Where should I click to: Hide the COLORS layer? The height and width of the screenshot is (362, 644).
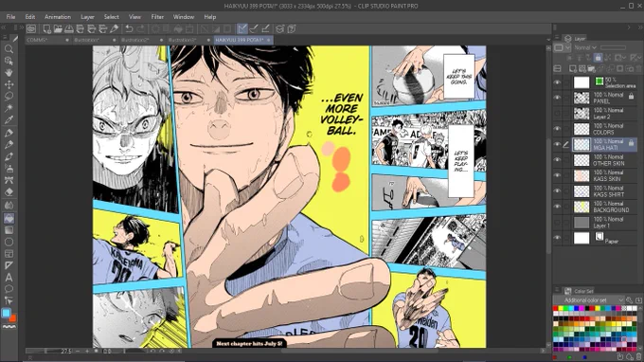point(557,129)
